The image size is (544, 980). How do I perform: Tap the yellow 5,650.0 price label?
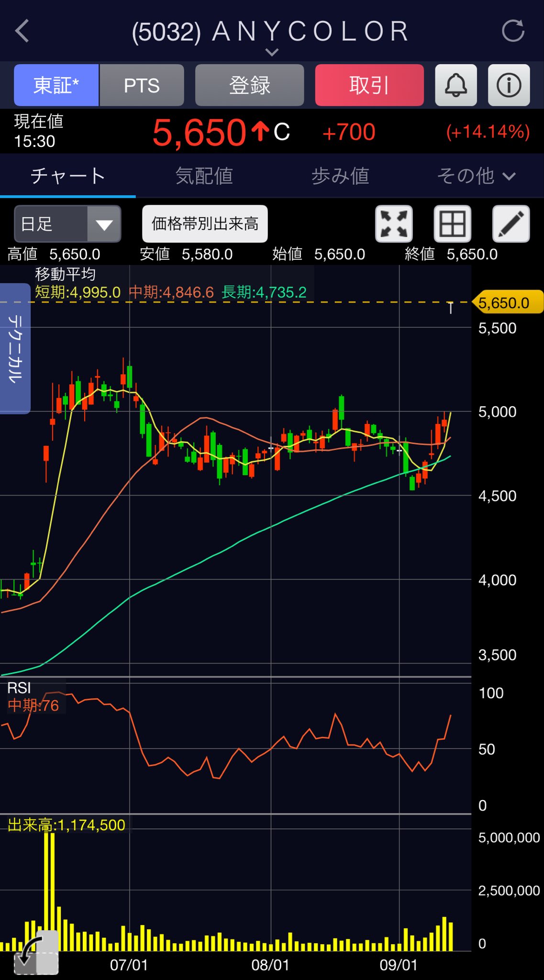click(x=508, y=303)
